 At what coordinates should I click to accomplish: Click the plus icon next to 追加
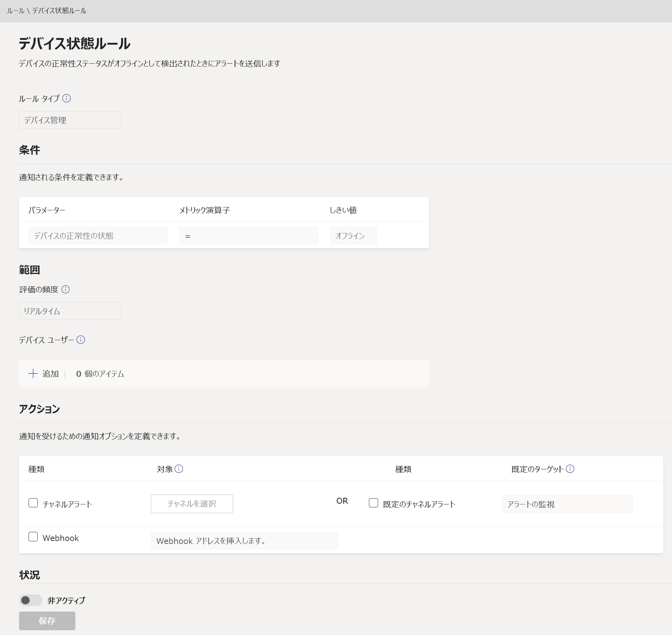33,373
